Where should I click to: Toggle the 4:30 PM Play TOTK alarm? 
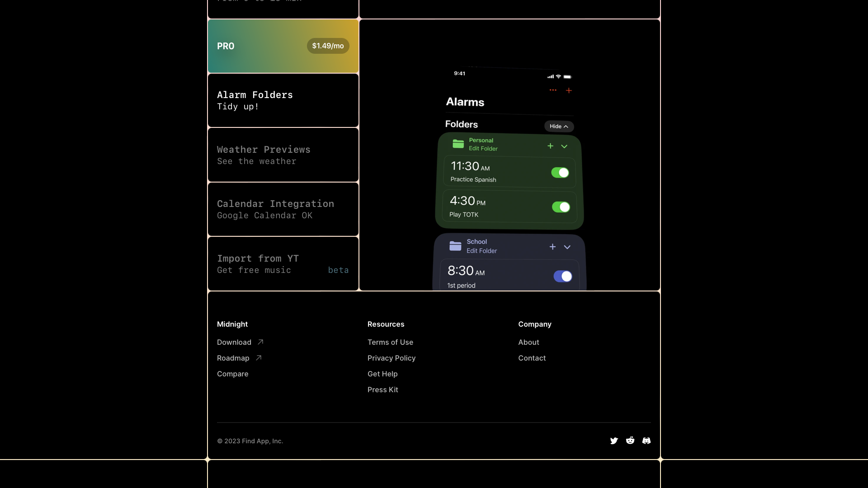561,207
